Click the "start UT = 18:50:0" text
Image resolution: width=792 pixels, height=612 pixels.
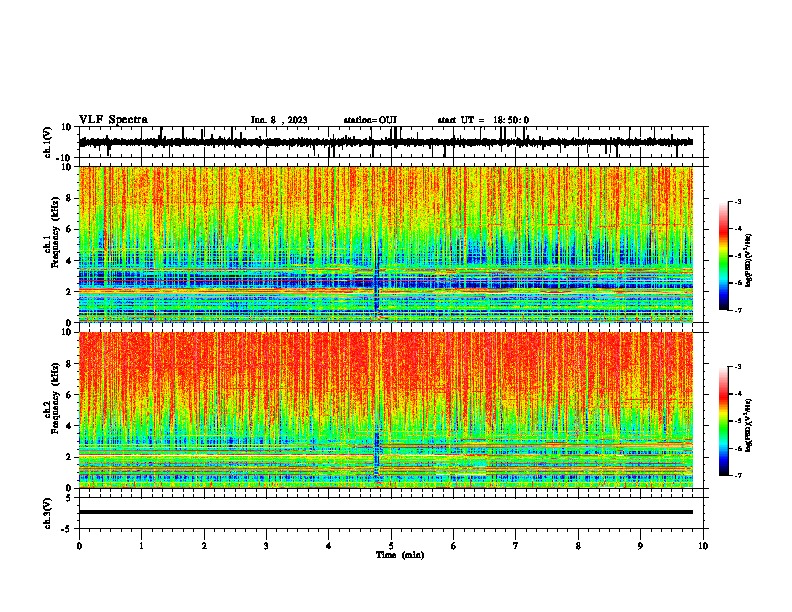point(483,120)
